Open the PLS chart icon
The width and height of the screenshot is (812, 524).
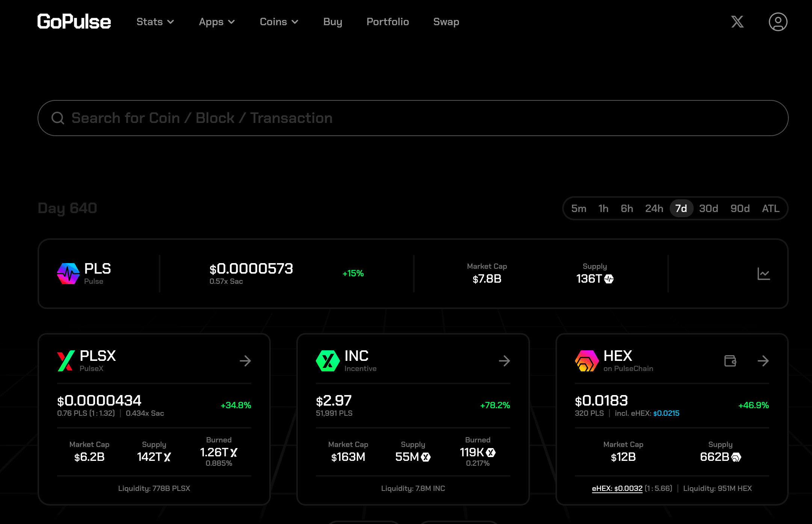(764, 274)
